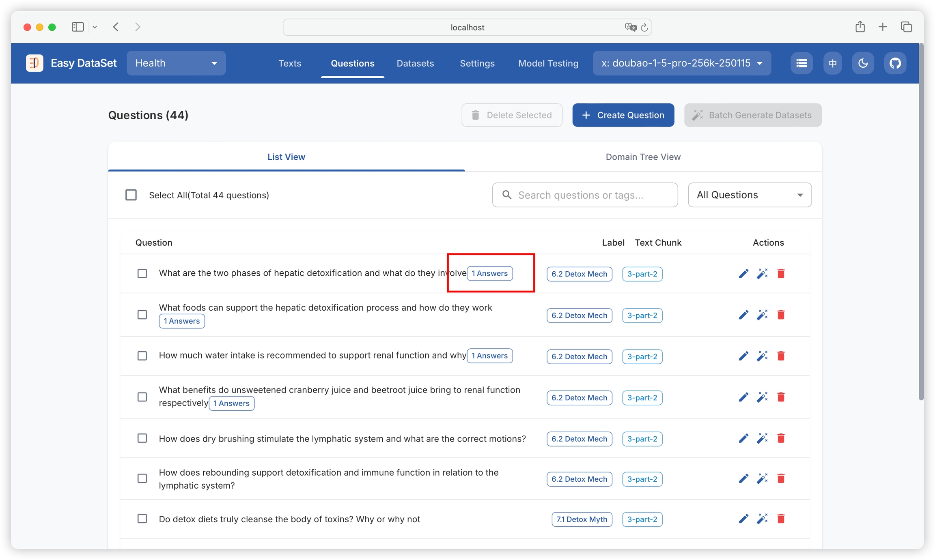Open the Health project dropdown
The width and height of the screenshot is (935, 560).
(176, 63)
